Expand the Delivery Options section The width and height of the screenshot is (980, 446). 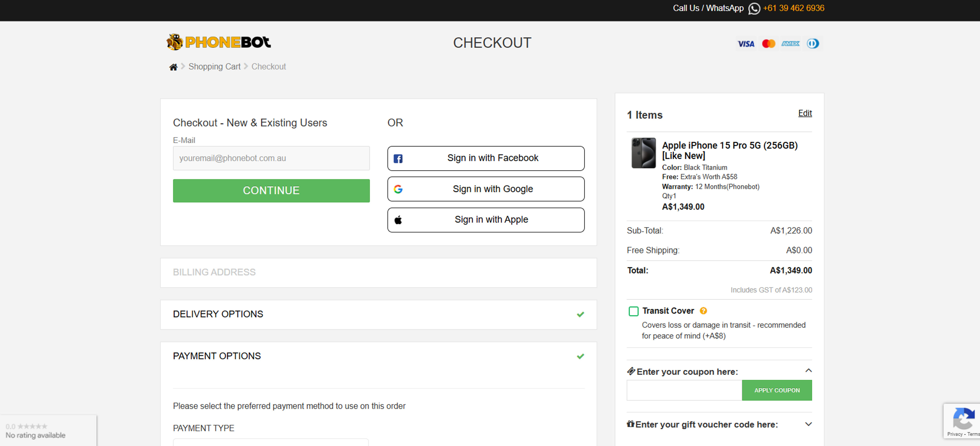(x=378, y=314)
